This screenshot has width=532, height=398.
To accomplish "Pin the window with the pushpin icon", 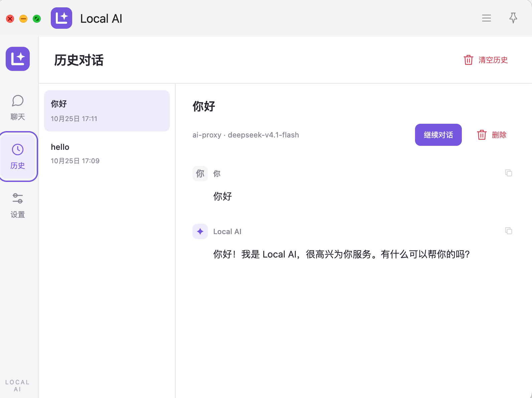I will [x=513, y=18].
